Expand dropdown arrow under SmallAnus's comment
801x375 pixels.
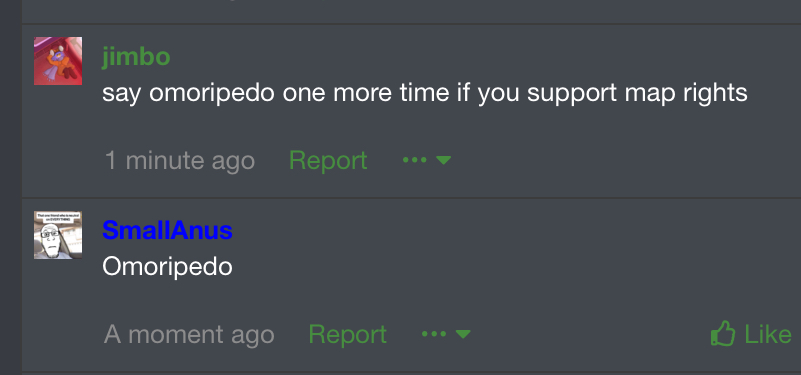click(463, 335)
